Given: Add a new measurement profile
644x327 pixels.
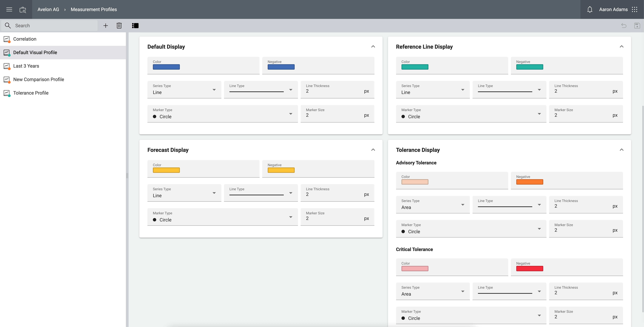Looking at the screenshot, I should [105, 26].
